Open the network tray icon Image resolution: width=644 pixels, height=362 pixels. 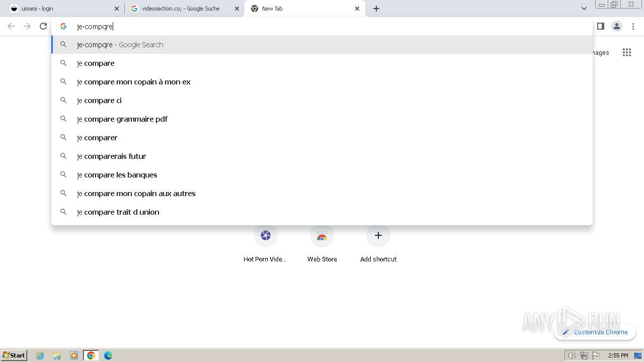click(x=584, y=355)
